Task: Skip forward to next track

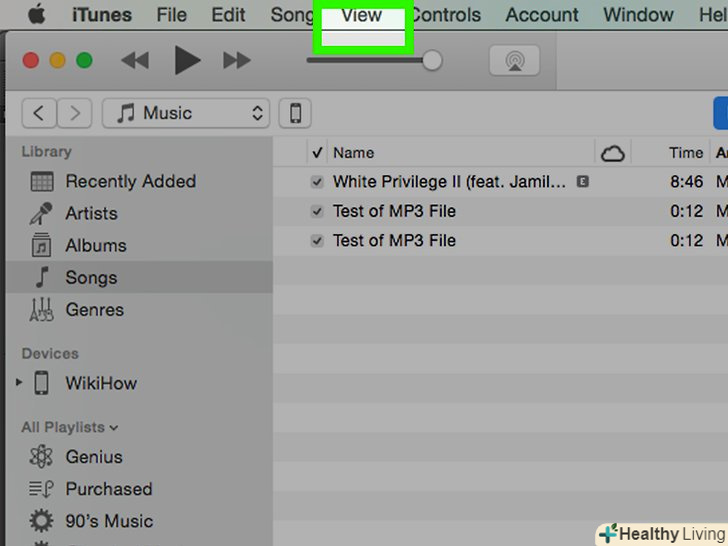Action: coord(237,60)
